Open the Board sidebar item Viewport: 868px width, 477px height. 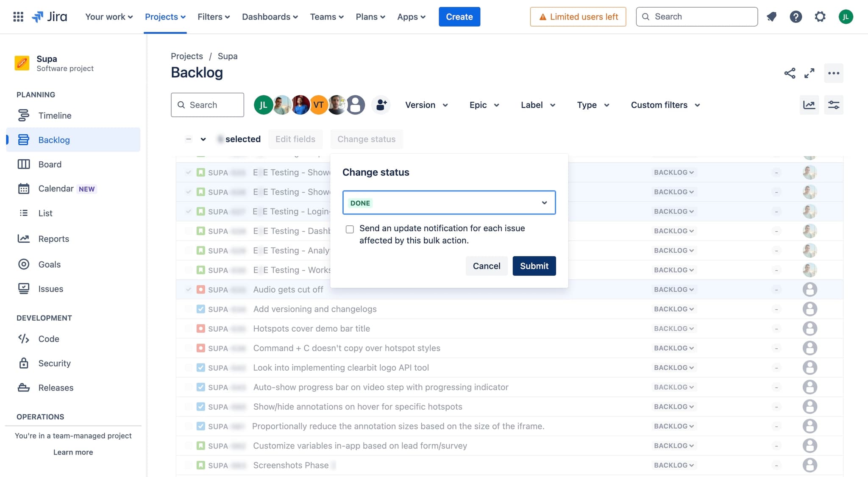tap(50, 164)
